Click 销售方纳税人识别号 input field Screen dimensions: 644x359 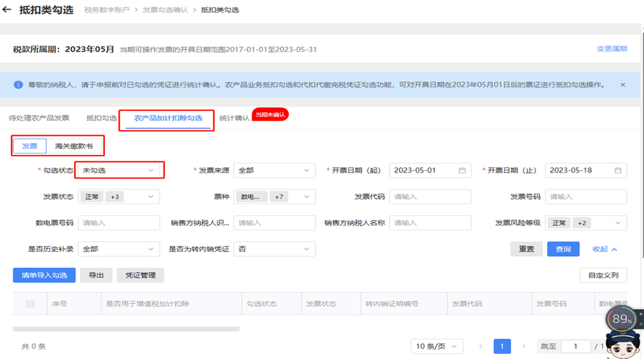coord(274,223)
